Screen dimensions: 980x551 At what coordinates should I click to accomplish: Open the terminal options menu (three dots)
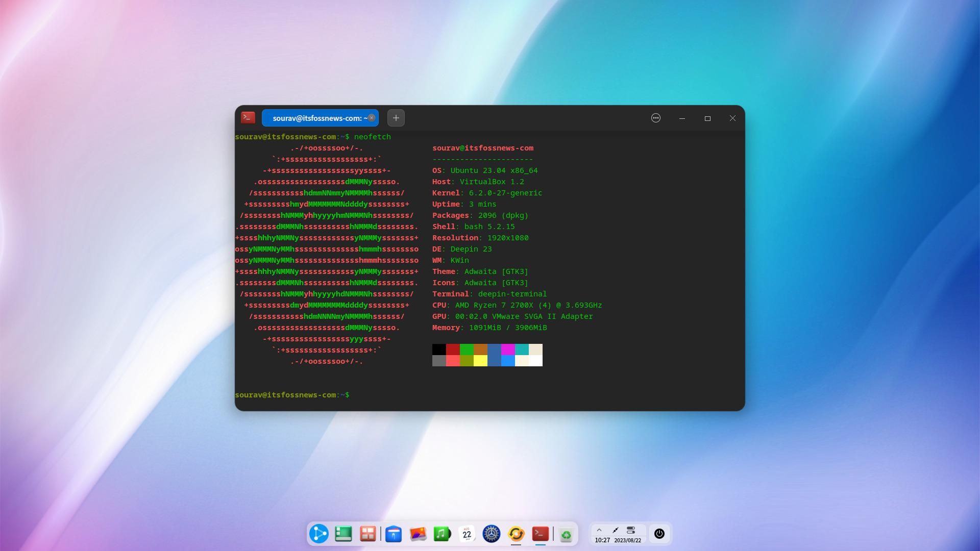coord(656,118)
